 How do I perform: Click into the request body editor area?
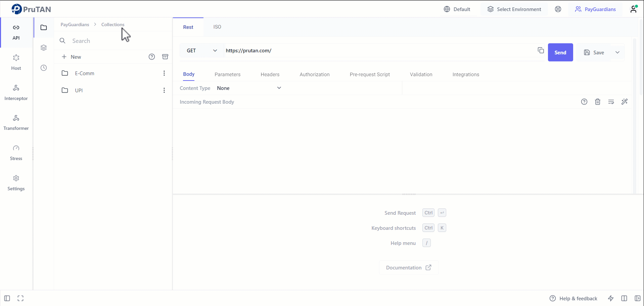[402, 151]
